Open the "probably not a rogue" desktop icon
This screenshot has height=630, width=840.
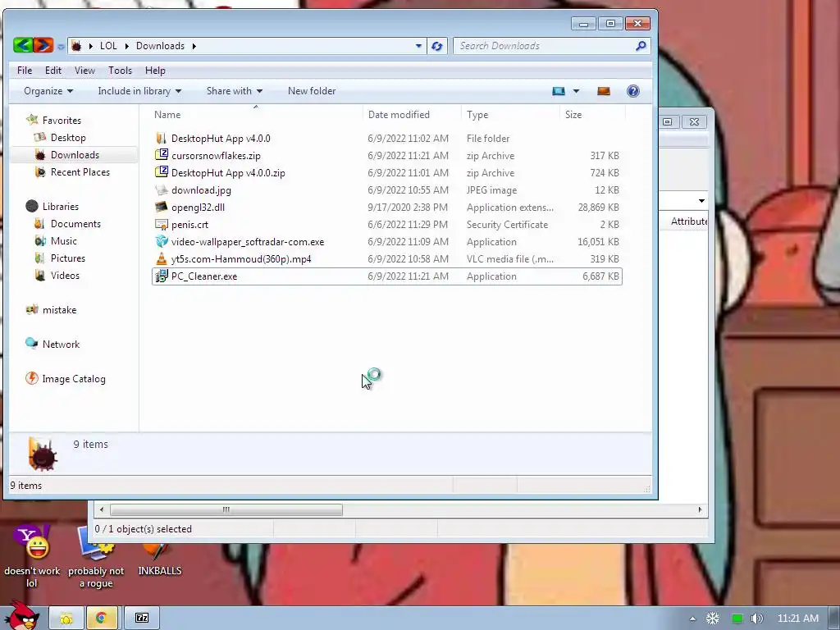tap(96, 556)
